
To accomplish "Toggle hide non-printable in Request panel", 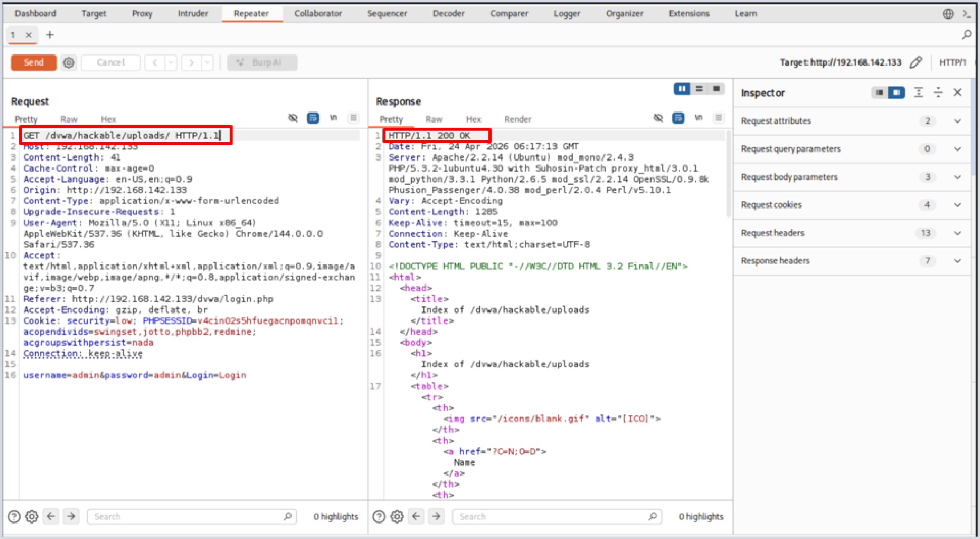I will tap(293, 118).
